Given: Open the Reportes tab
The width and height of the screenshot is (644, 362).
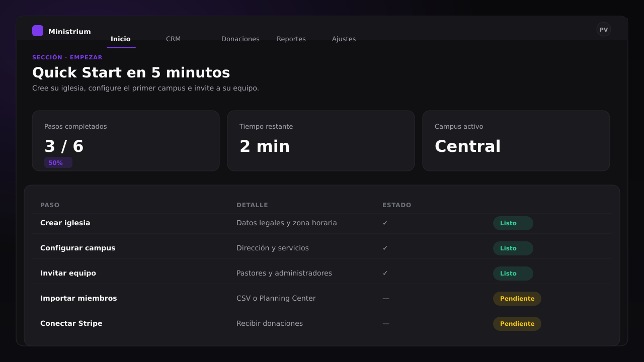Looking at the screenshot, I should (291, 39).
